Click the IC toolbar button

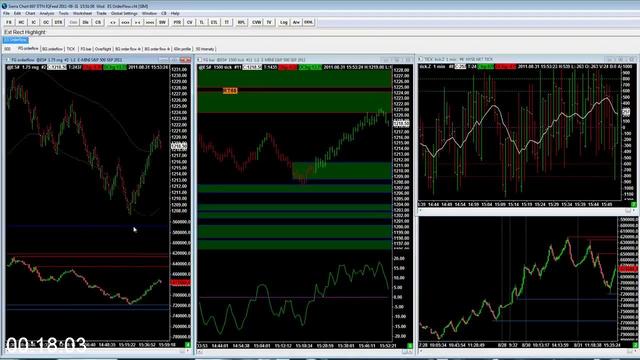(33, 22)
